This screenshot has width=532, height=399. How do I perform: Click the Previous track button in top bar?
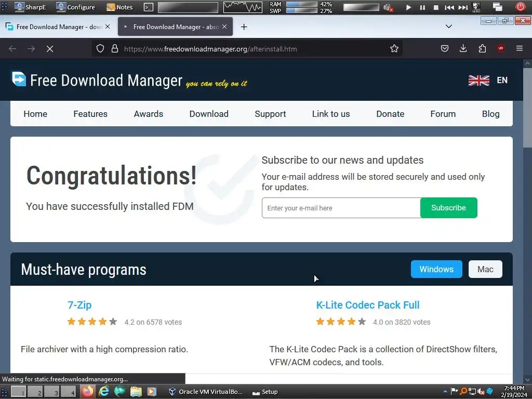(x=449, y=7)
